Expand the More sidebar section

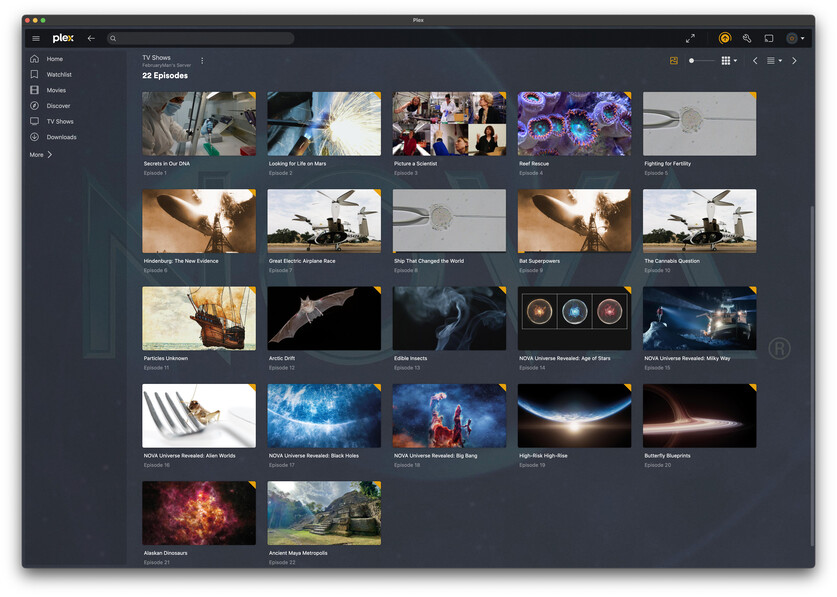(41, 155)
